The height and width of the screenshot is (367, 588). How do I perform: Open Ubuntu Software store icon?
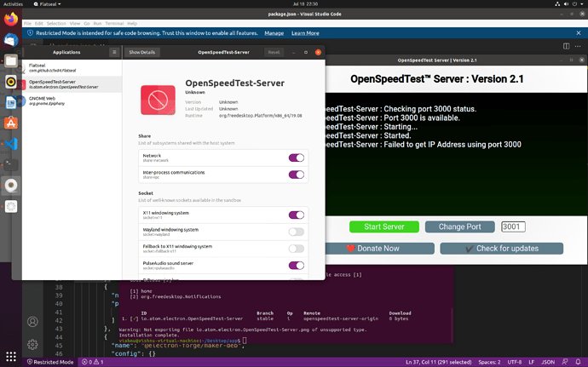tap(11, 123)
